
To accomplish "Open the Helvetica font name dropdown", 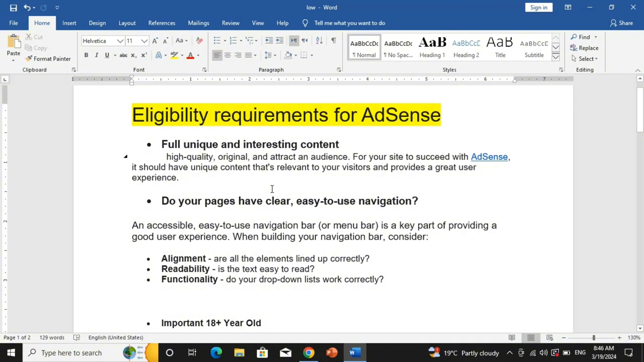I will (120, 41).
